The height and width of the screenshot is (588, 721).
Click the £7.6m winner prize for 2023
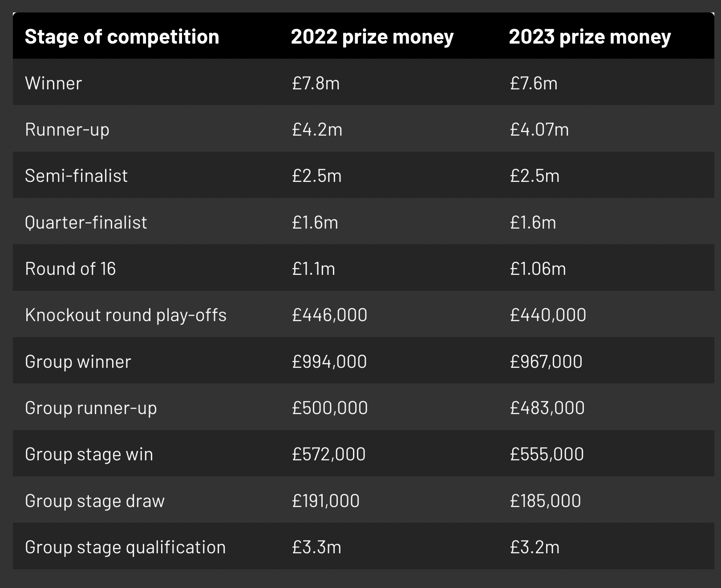[x=534, y=84]
